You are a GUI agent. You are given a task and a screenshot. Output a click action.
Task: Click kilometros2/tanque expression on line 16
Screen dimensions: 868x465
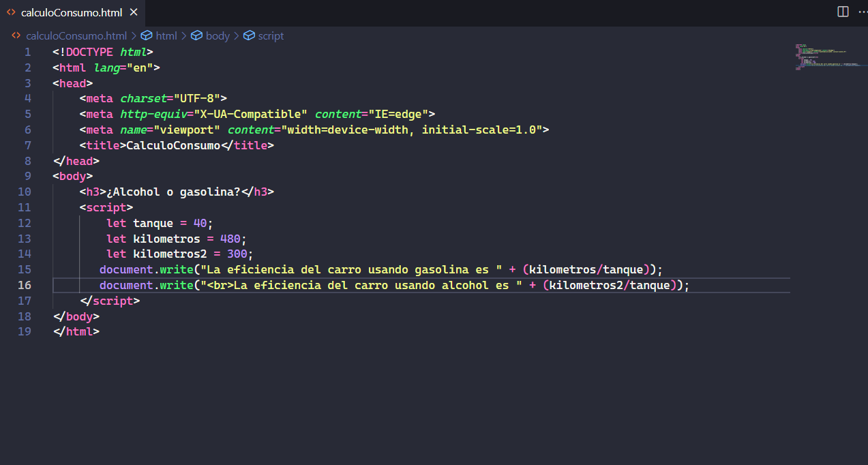coord(610,285)
